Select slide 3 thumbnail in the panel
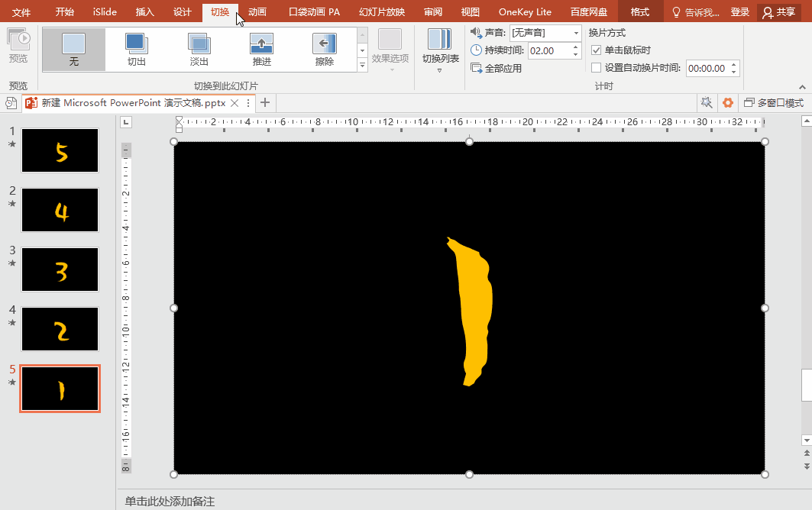This screenshot has width=812, height=510. coord(60,270)
